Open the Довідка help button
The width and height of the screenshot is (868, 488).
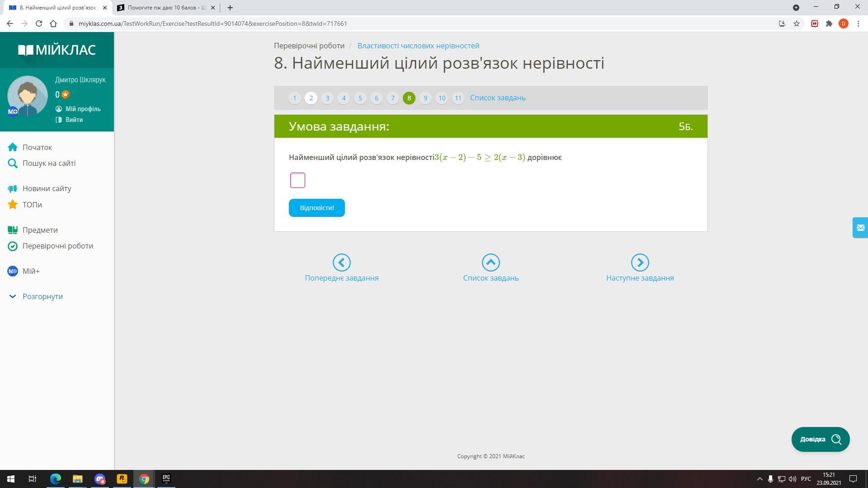[820, 439]
